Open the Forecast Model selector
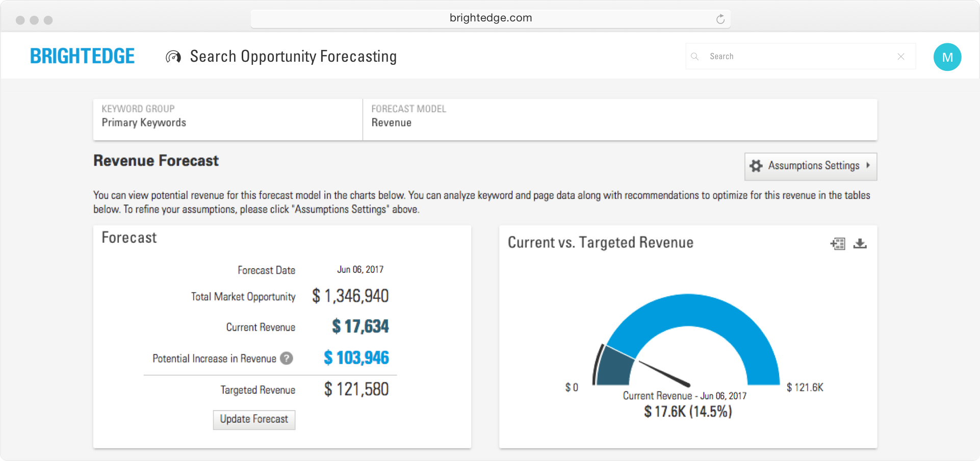This screenshot has height=461, width=980. [x=620, y=119]
